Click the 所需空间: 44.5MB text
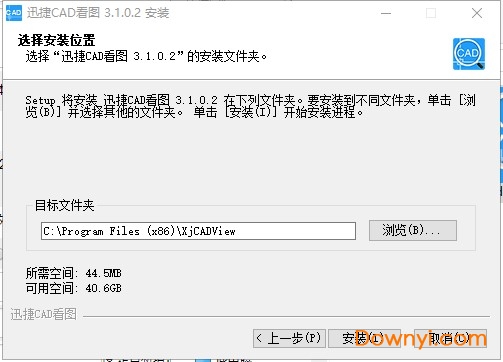503x362 pixels. point(74,273)
